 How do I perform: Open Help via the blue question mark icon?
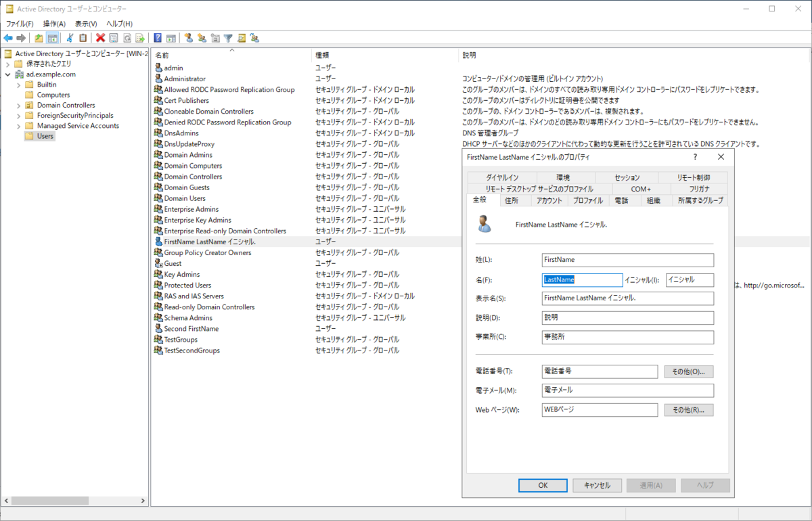pos(156,38)
